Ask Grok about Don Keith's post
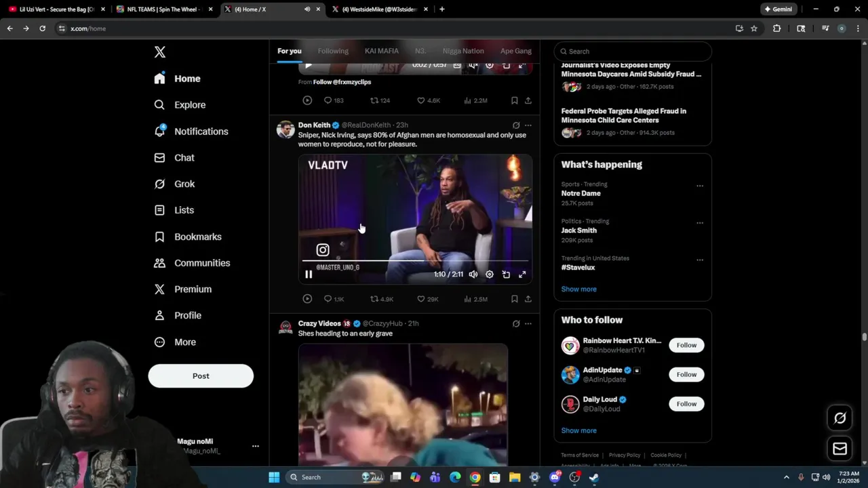 click(516, 125)
